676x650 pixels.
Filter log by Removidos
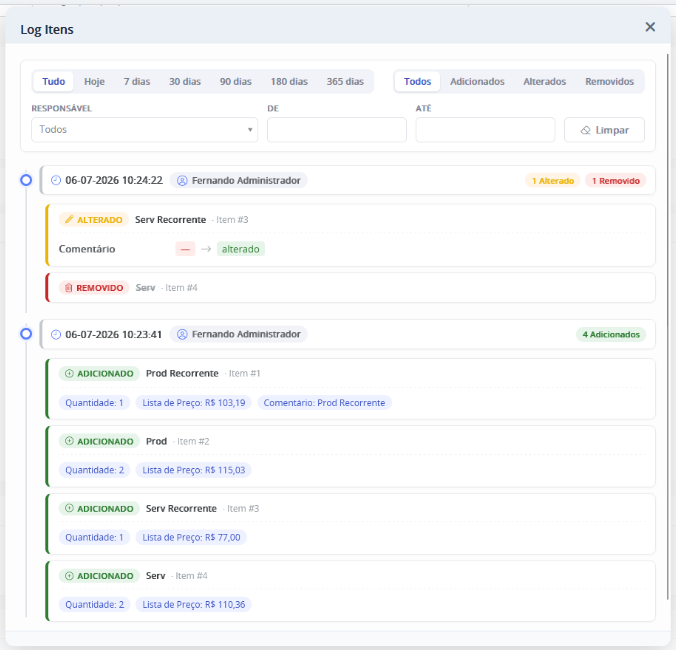point(609,81)
